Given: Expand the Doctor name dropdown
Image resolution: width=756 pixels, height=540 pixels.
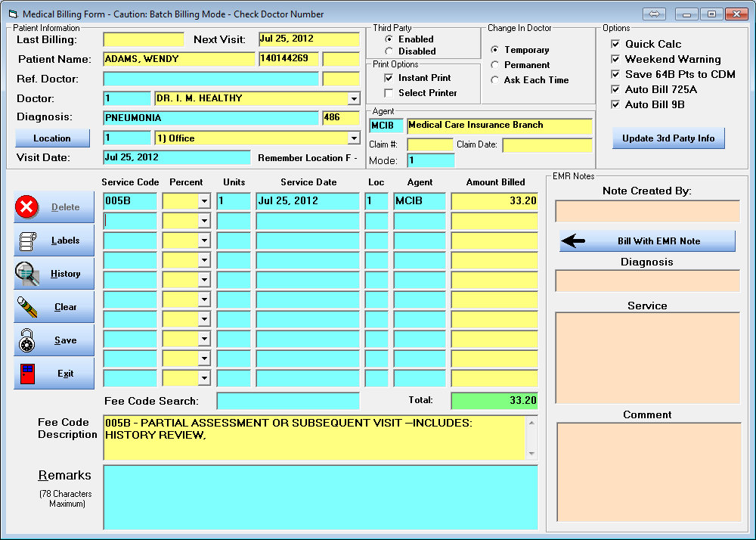Looking at the screenshot, I should (x=353, y=98).
